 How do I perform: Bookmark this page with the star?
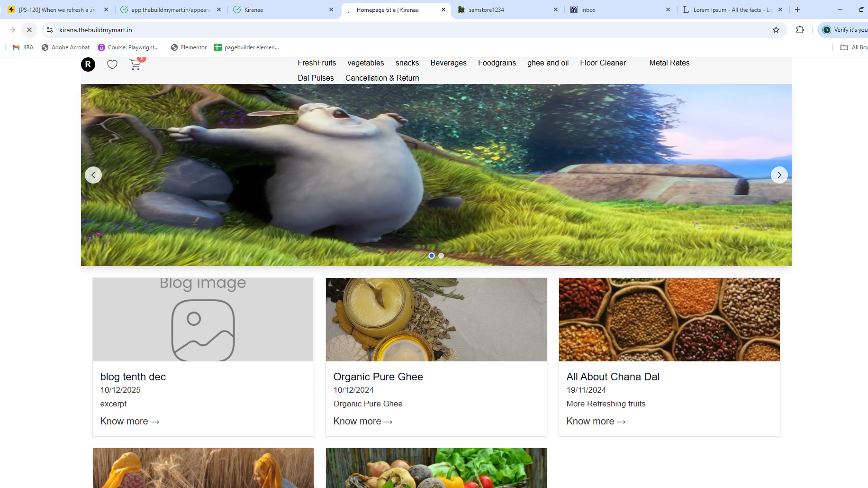pos(776,30)
